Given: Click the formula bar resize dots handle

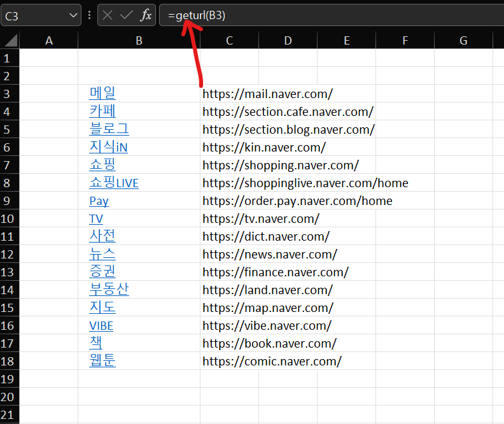Looking at the screenshot, I should click(89, 15).
